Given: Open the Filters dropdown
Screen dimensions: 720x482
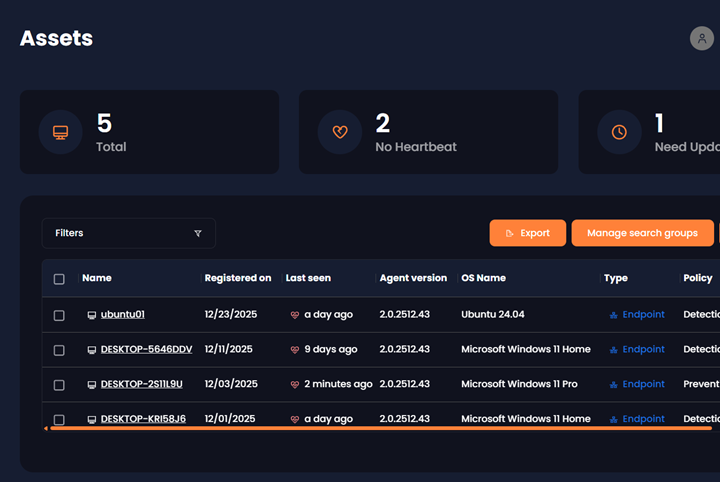Looking at the screenshot, I should 128,233.
